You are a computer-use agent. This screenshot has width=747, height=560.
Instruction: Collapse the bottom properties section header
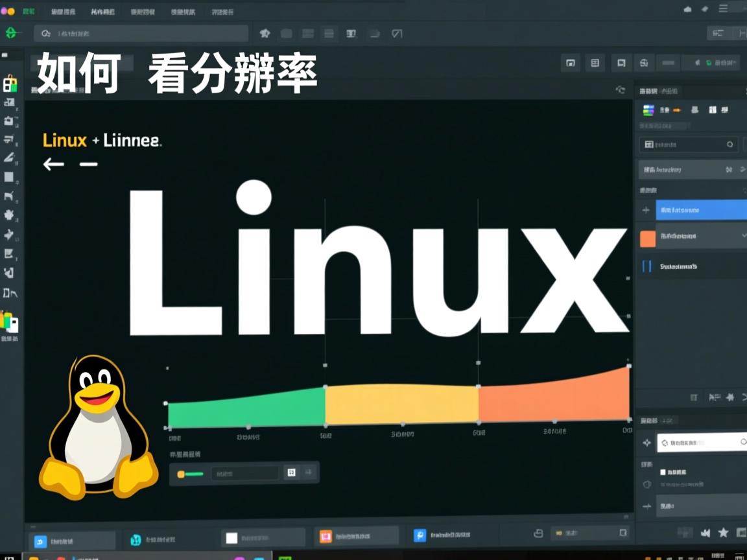pyautogui.click(x=655, y=421)
